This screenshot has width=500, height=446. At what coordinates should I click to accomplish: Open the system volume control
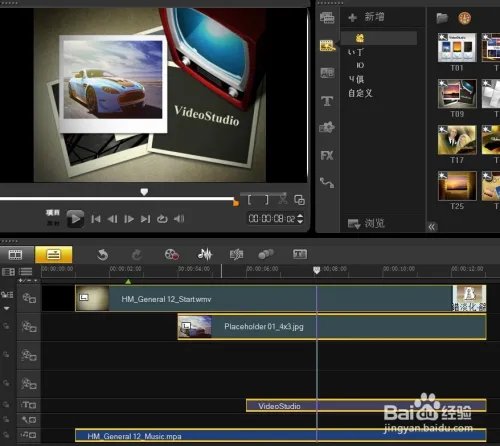click(179, 219)
